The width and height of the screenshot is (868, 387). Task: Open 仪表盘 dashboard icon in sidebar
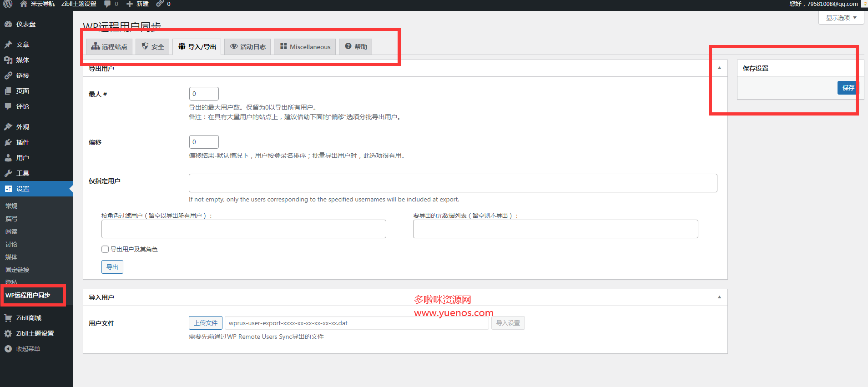pyautogui.click(x=8, y=24)
